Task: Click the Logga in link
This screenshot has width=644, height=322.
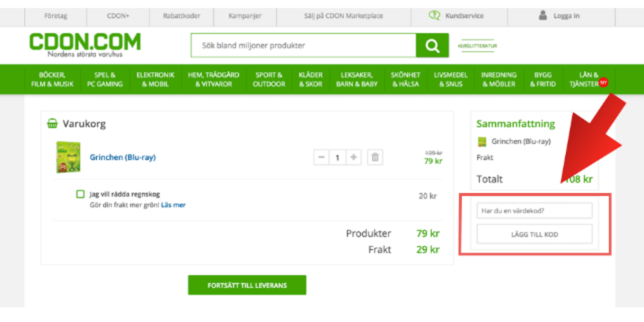Action: (566, 16)
